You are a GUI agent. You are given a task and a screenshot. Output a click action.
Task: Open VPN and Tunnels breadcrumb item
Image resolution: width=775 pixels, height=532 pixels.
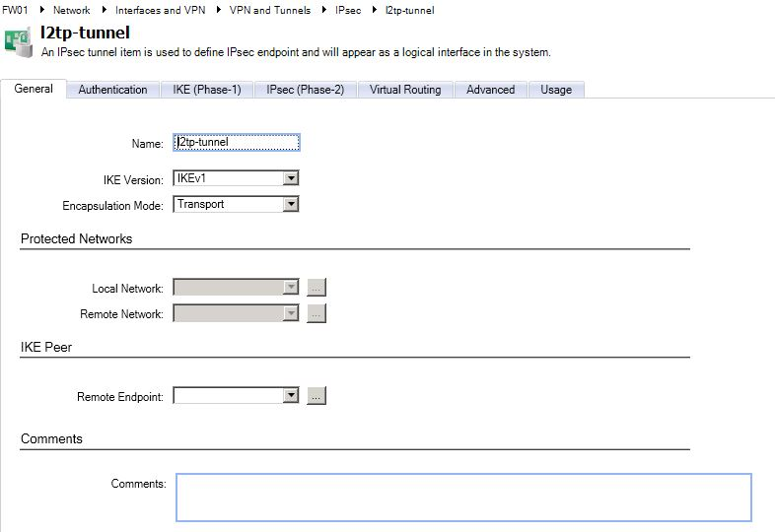[x=269, y=10]
